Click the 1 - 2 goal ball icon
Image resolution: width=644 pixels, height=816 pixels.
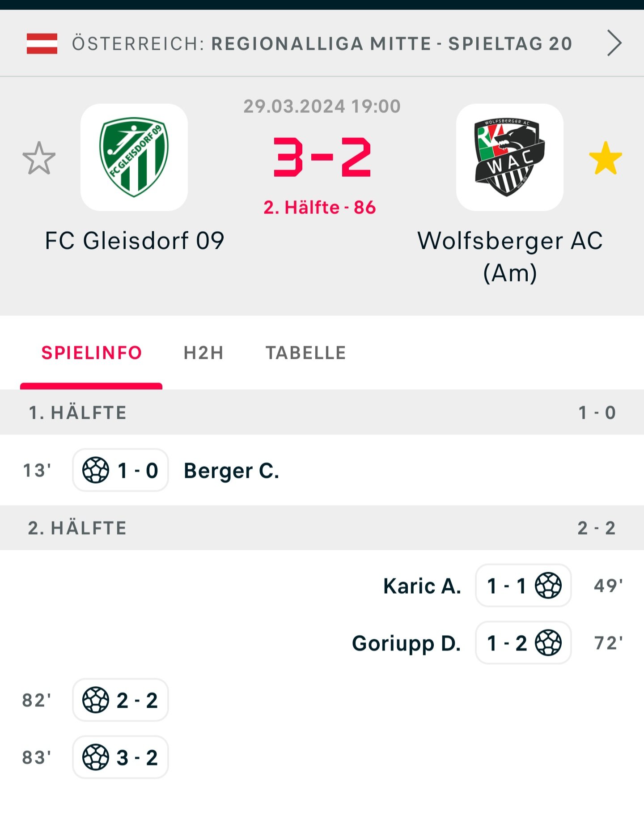548,643
